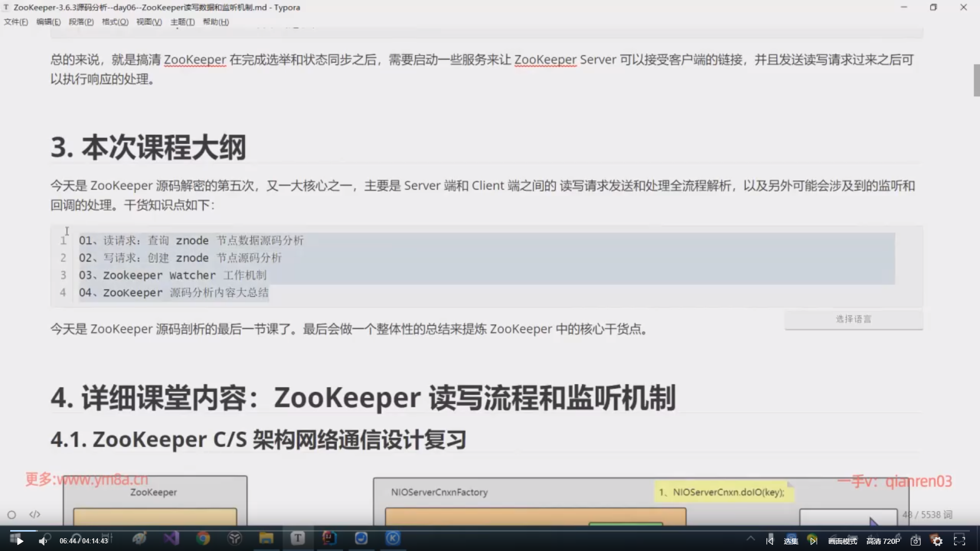Enter fullscreen video mode
This screenshot has height=551, width=980.
tap(960, 541)
